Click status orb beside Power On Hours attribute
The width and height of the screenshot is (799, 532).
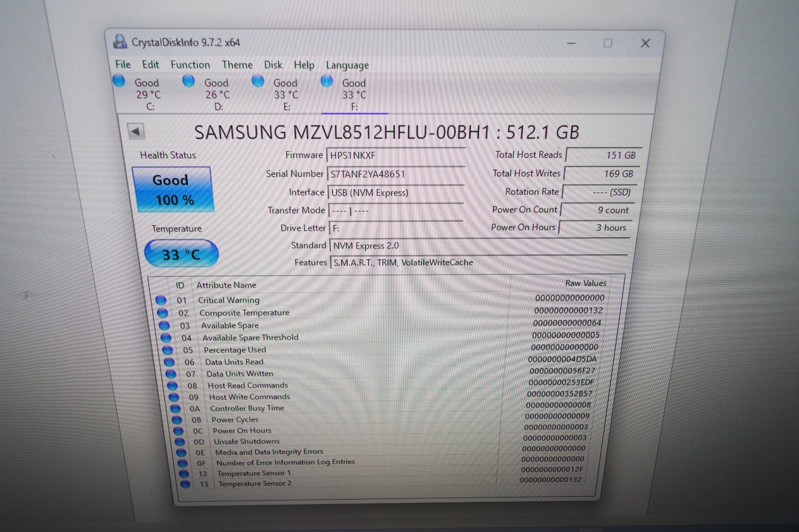point(178,431)
